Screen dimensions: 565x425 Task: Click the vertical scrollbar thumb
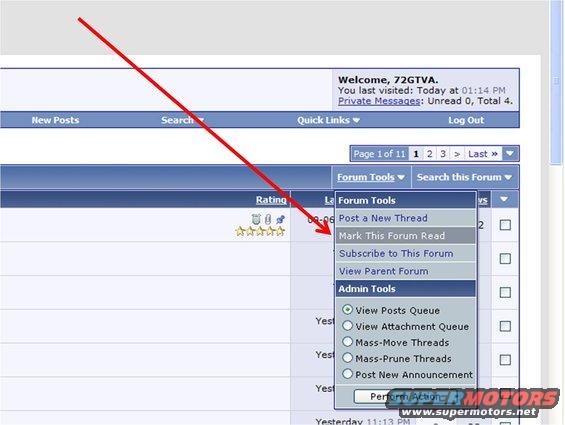[x=557, y=82]
